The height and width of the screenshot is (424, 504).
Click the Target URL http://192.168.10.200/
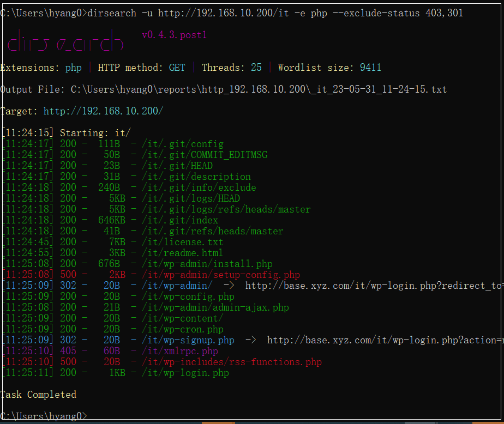[103, 111]
